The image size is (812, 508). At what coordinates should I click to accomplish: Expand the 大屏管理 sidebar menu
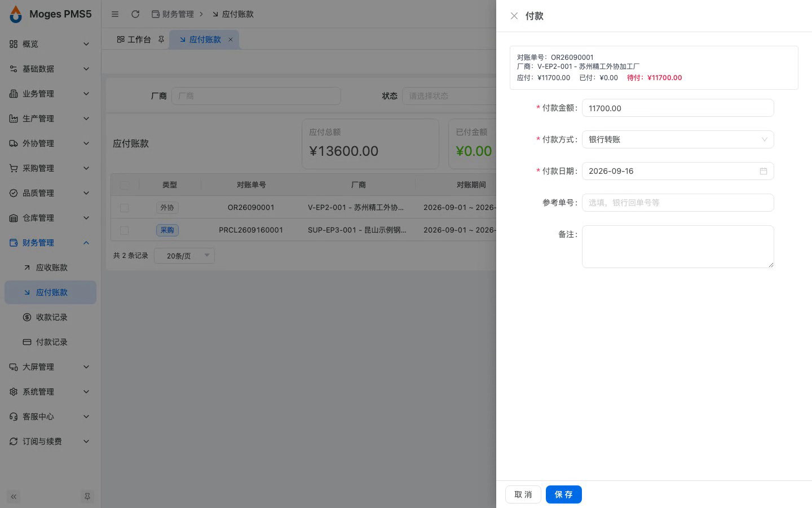tap(50, 367)
